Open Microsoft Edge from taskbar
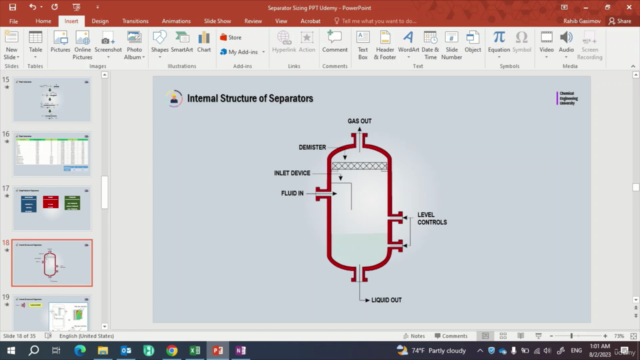 pos(80,351)
